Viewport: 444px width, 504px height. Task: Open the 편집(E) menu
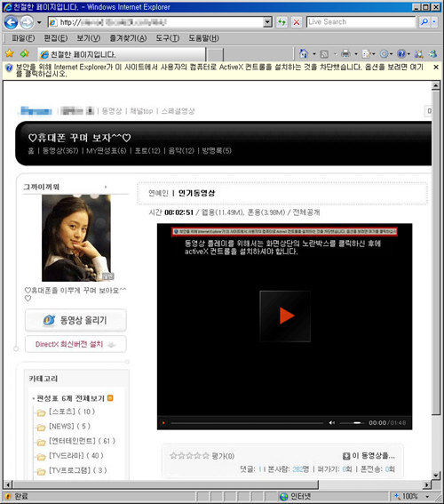tap(56, 38)
